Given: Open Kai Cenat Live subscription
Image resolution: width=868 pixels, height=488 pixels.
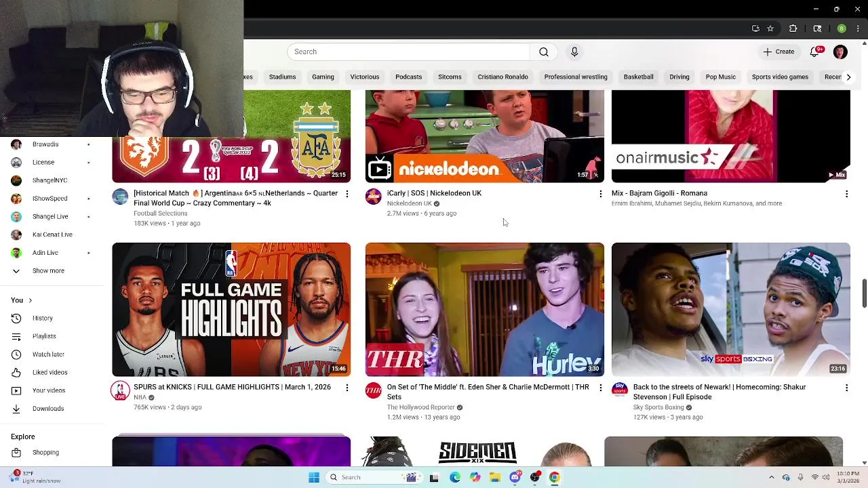Looking at the screenshot, I should click(52, 235).
